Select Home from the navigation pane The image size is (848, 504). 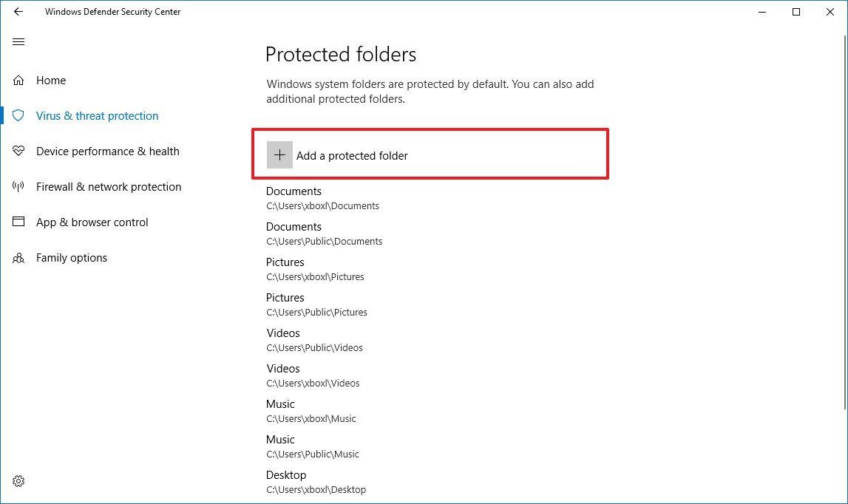(50, 80)
